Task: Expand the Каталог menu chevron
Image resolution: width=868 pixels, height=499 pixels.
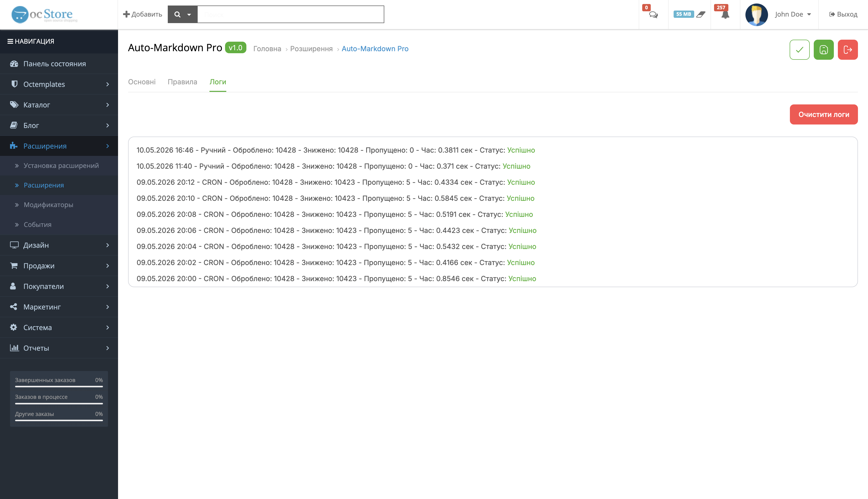Action: pos(107,105)
